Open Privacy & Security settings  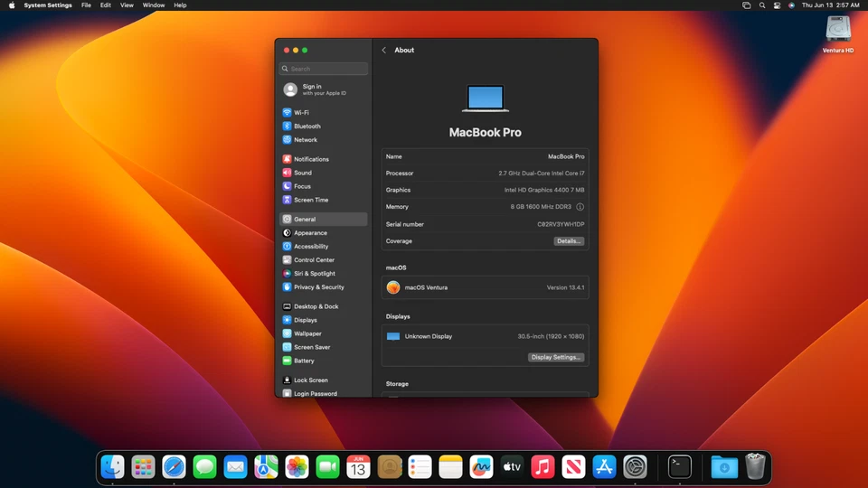pyautogui.click(x=324, y=287)
